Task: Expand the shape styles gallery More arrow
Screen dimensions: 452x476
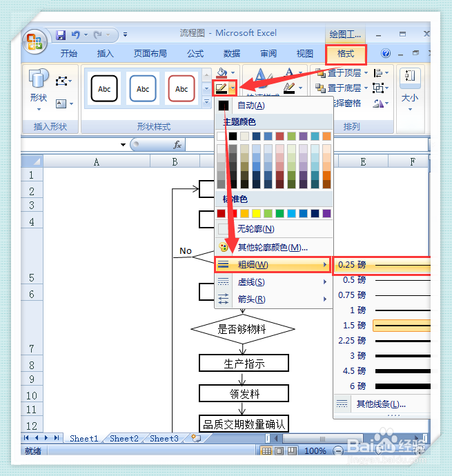Action: coord(206,102)
